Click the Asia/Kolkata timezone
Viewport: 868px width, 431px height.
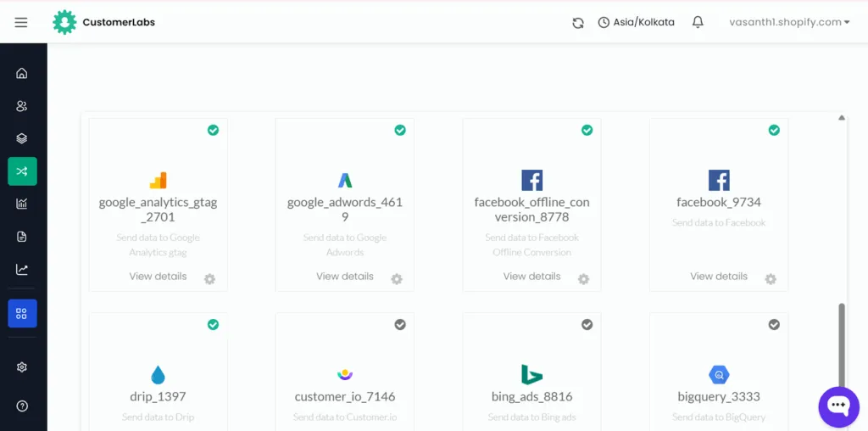637,23
